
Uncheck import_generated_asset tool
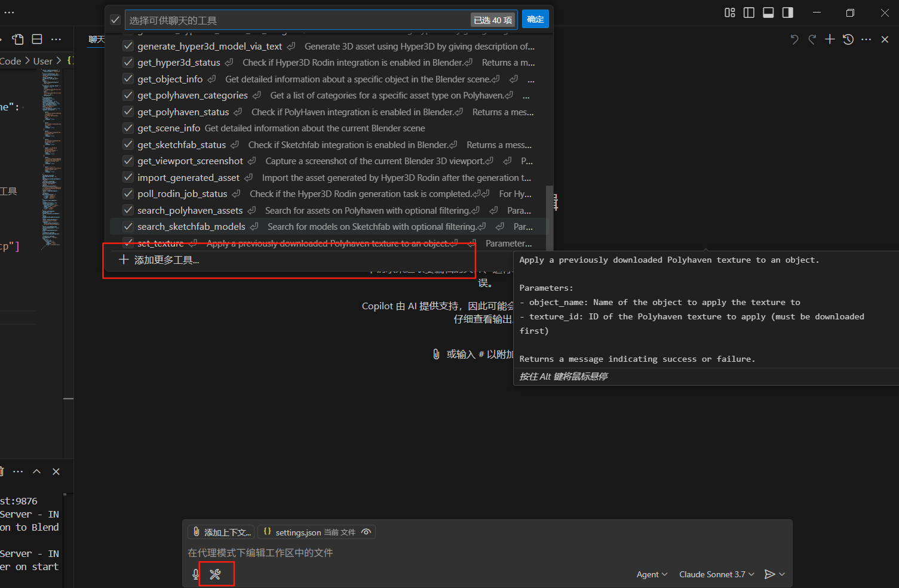pyautogui.click(x=128, y=177)
